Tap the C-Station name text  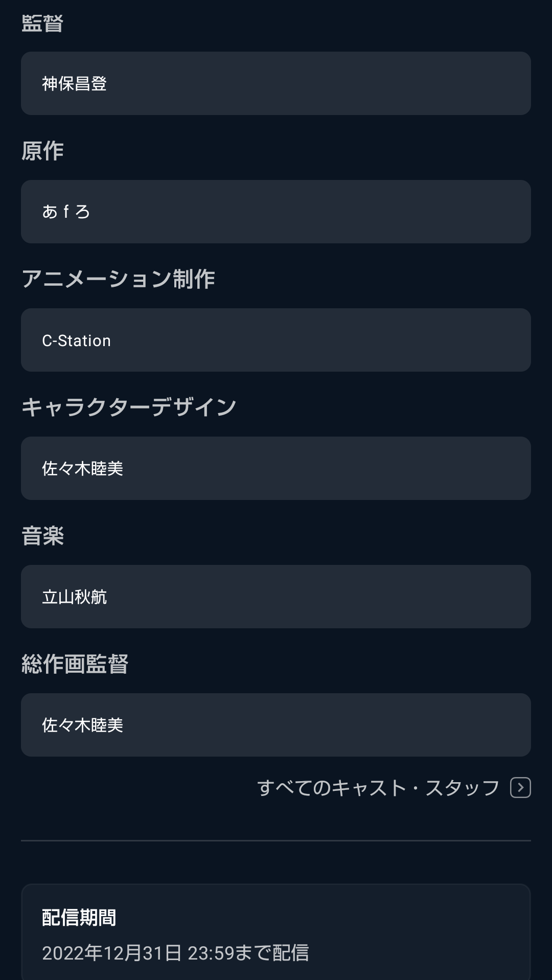pyautogui.click(x=76, y=340)
